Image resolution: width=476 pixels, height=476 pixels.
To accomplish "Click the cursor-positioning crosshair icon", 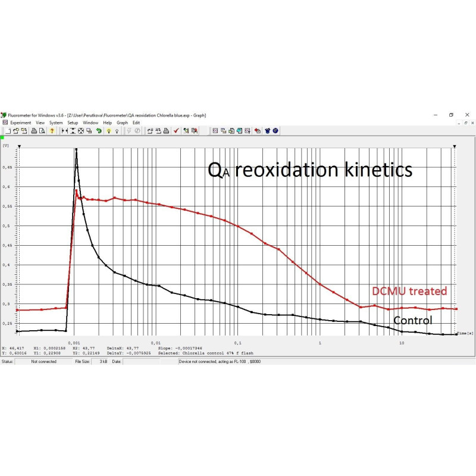I will coord(64,133).
